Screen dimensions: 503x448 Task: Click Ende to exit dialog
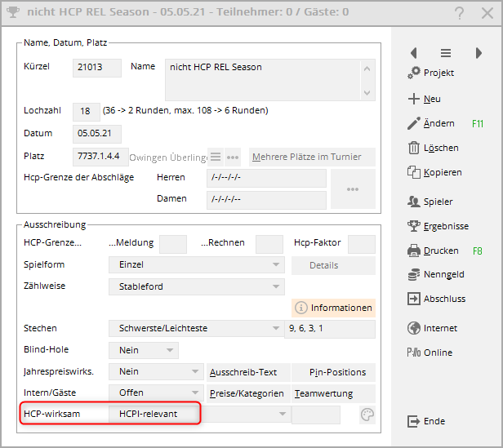coord(426,421)
